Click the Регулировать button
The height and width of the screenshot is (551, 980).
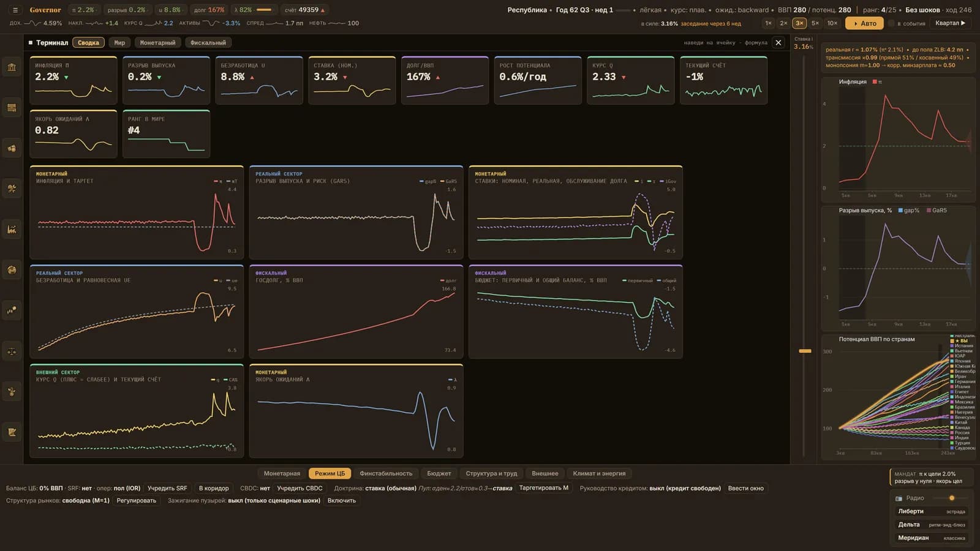137,500
